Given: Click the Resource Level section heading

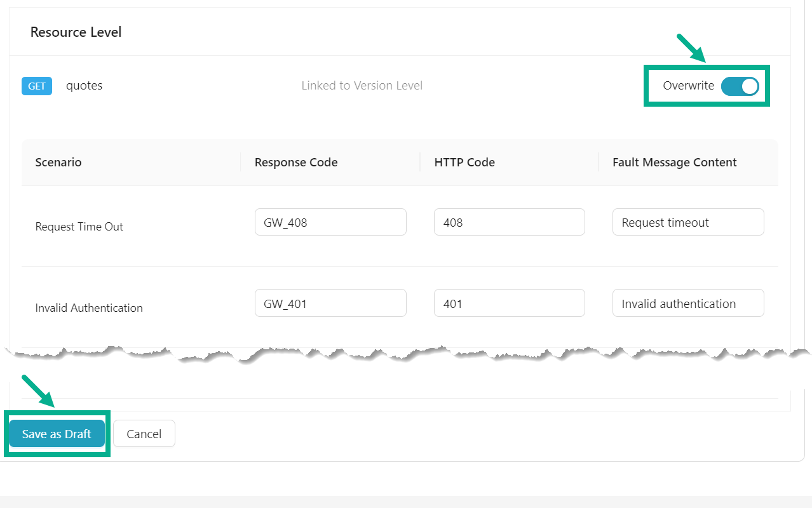Looking at the screenshot, I should point(76,32).
